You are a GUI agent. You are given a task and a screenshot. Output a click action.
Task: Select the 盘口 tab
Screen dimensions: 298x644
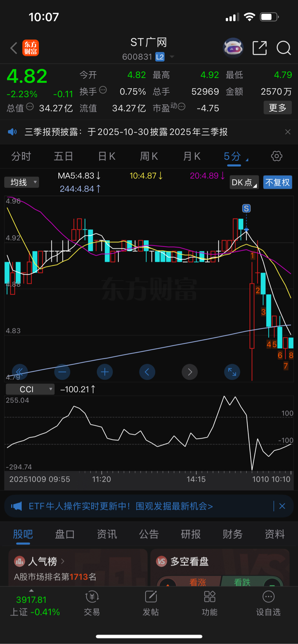(65, 534)
